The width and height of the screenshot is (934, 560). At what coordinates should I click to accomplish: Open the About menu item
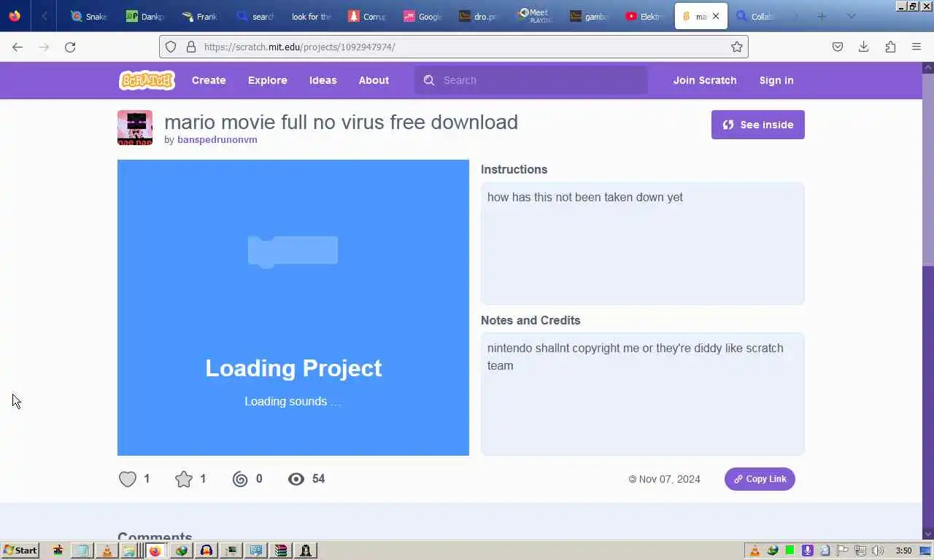374,80
